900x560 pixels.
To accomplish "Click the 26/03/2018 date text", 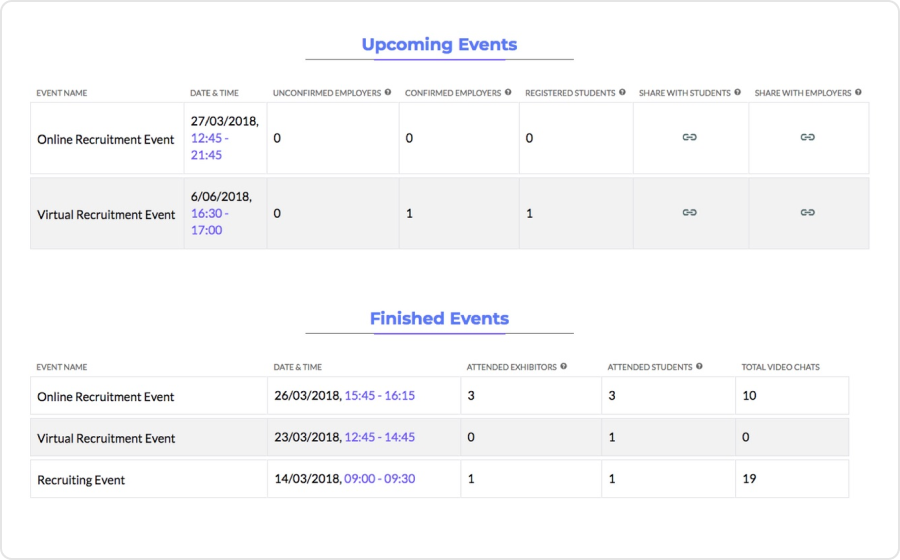I will (x=308, y=395).
